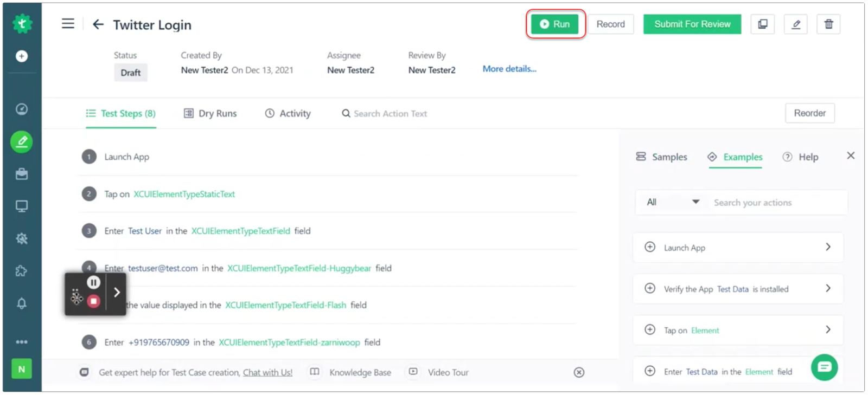Go back using the left arrow

(x=98, y=24)
